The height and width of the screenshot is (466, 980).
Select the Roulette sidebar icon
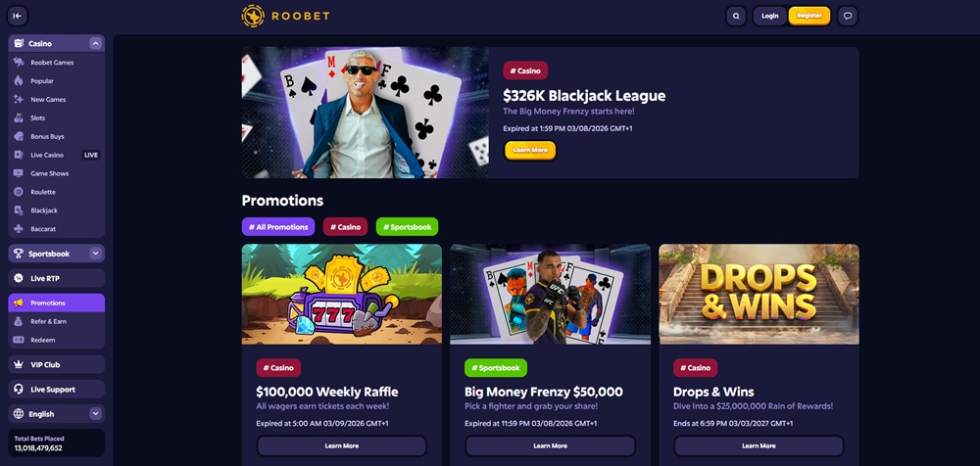tap(19, 192)
